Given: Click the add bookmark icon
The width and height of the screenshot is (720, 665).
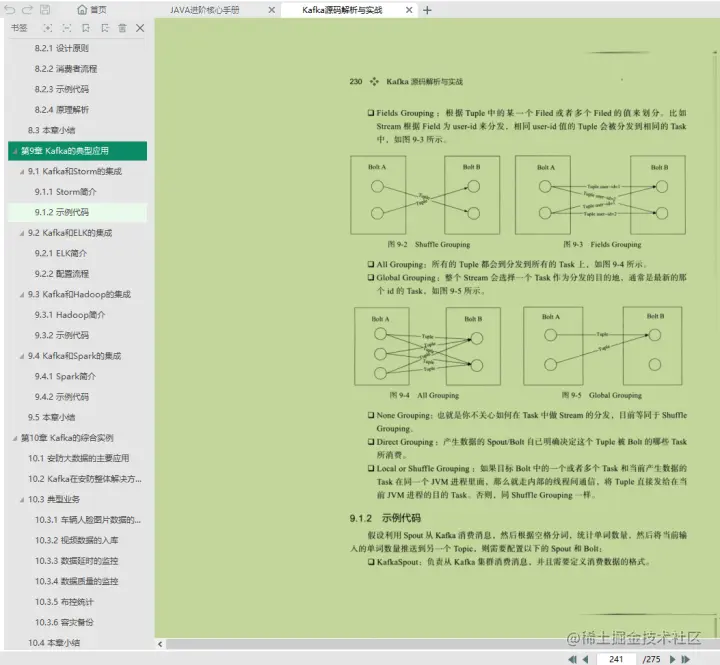Looking at the screenshot, I should (86, 28).
